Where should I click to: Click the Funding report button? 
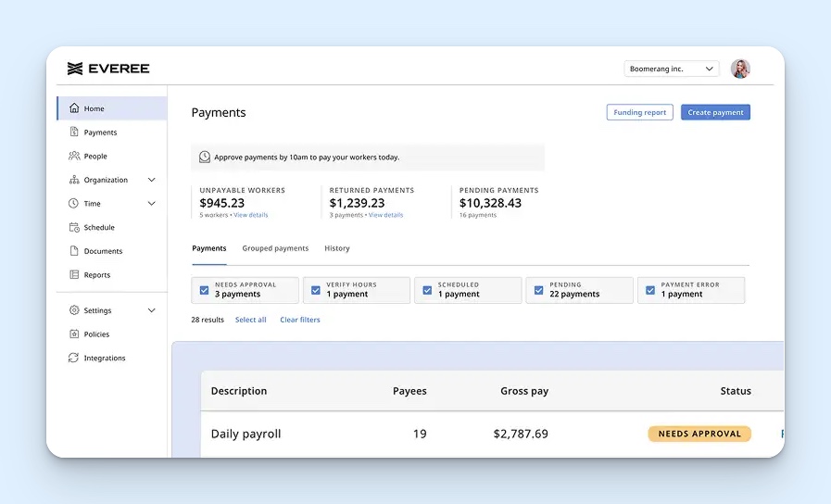(x=639, y=112)
